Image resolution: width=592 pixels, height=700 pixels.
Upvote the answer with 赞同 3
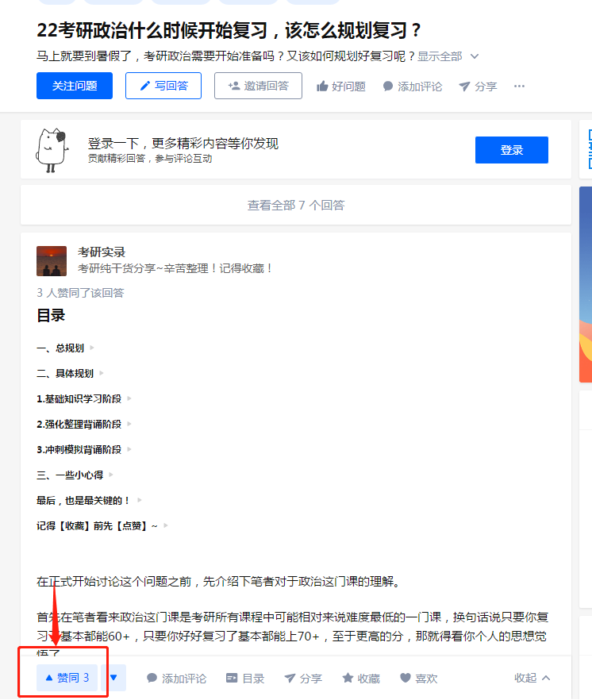point(67,678)
